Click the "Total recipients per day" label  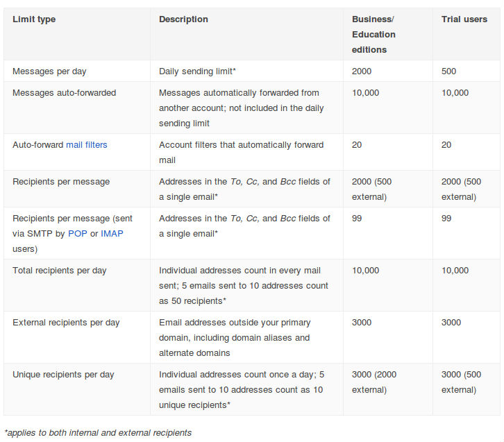(60, 271)
